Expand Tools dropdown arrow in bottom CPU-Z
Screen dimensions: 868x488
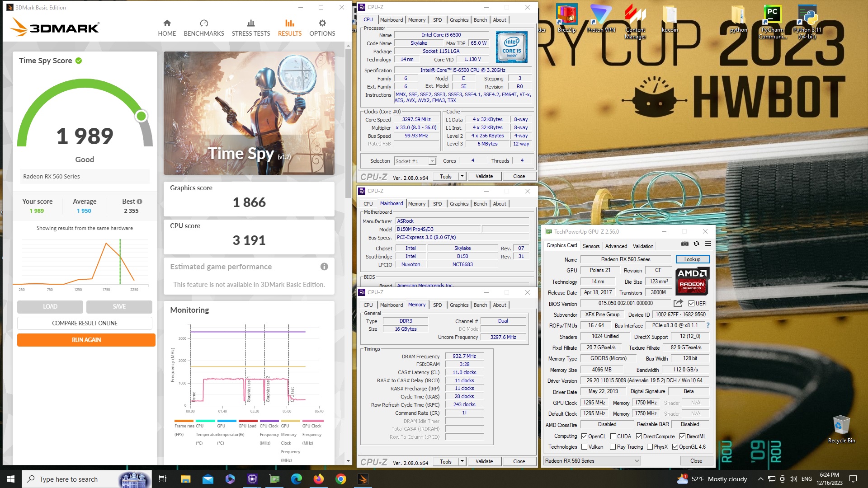click(462, 461)
